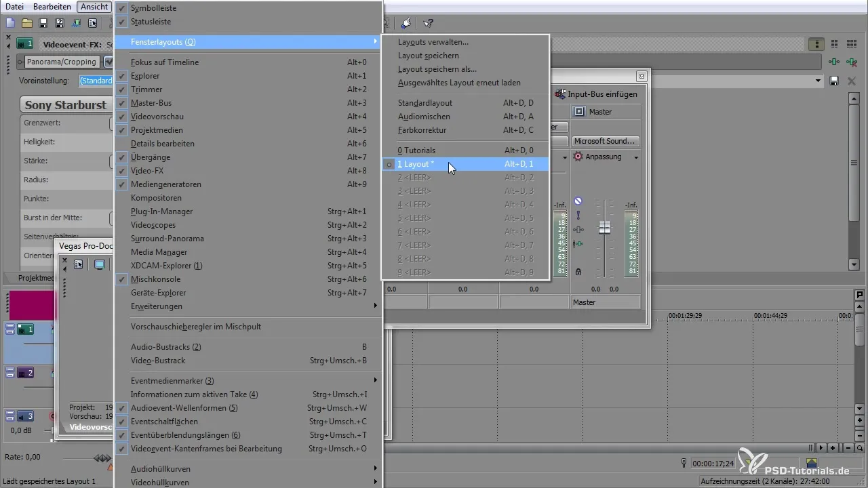Open Video Preview project properties icon
The image size is (868, 488).
tap(79, 264)
